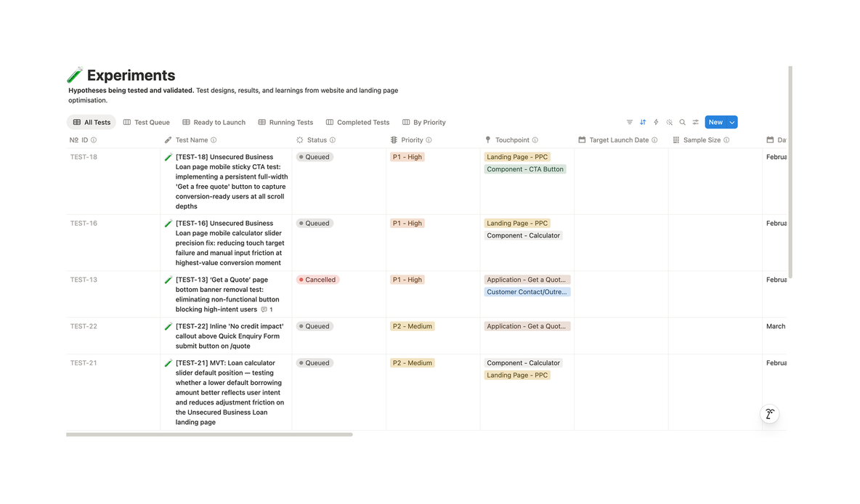Click test tube icon of TEST-13 row
Viewport: 860px width, 504px height.
click(x=169, y=280)
